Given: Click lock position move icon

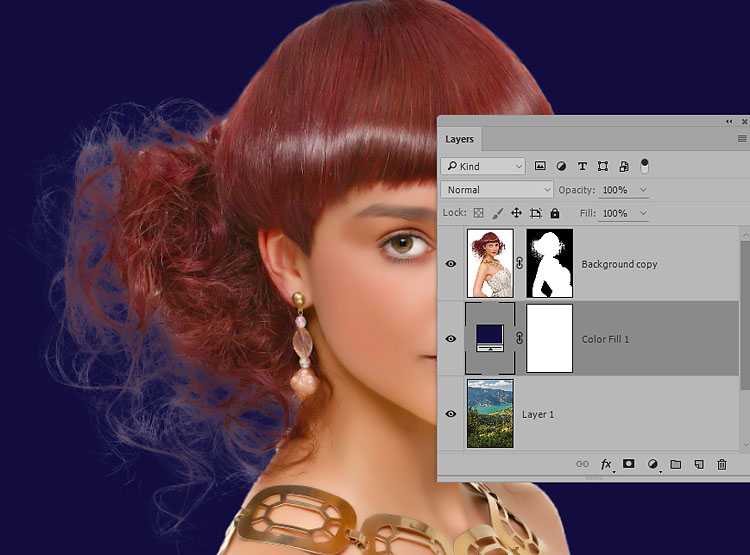Looking at the screenshot, I should [x=517, y=213].
